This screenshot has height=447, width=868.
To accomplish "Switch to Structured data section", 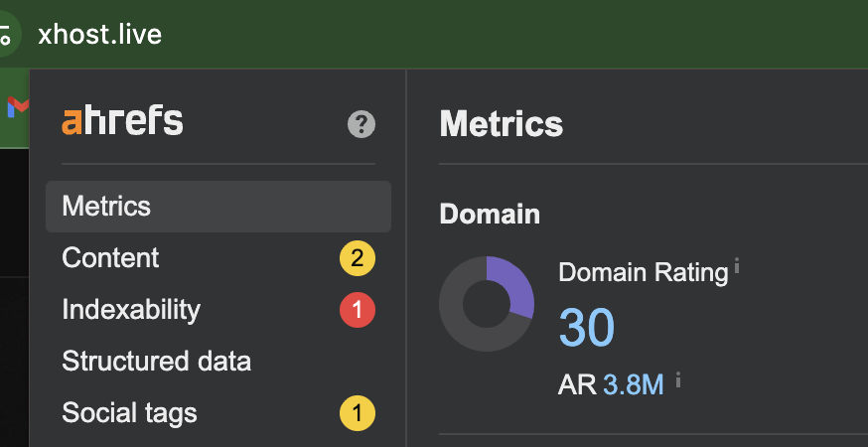I will 218,362.
